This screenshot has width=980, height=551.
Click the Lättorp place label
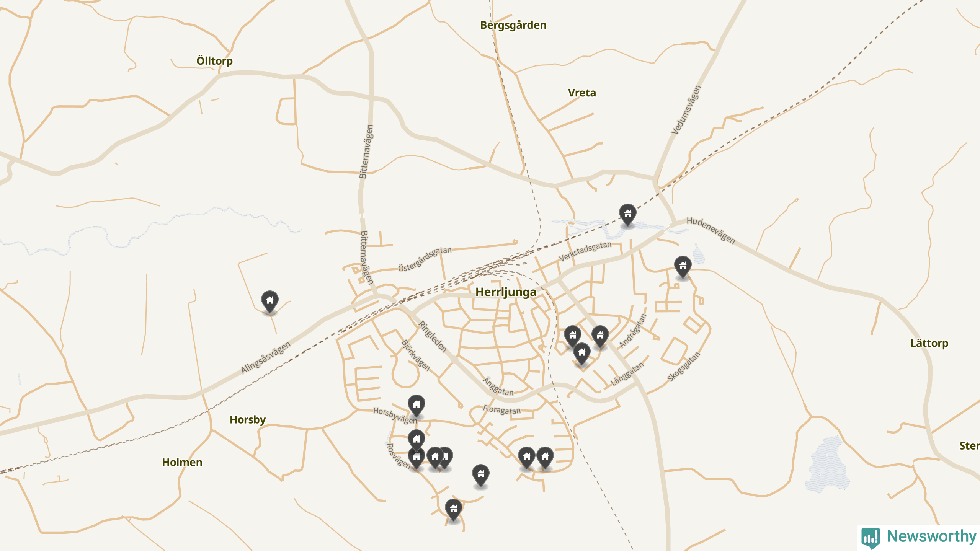pyautogui.click(x=929, y=343)
